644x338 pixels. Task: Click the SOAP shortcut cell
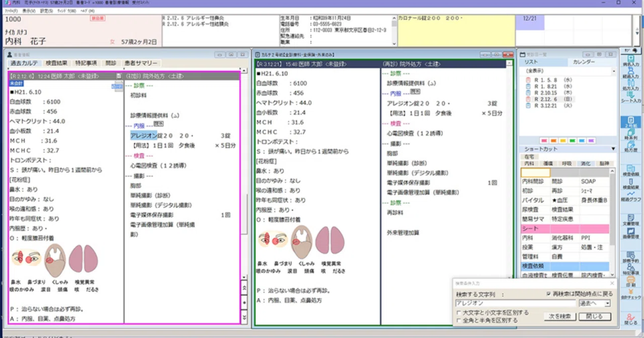tap(595, 181)
